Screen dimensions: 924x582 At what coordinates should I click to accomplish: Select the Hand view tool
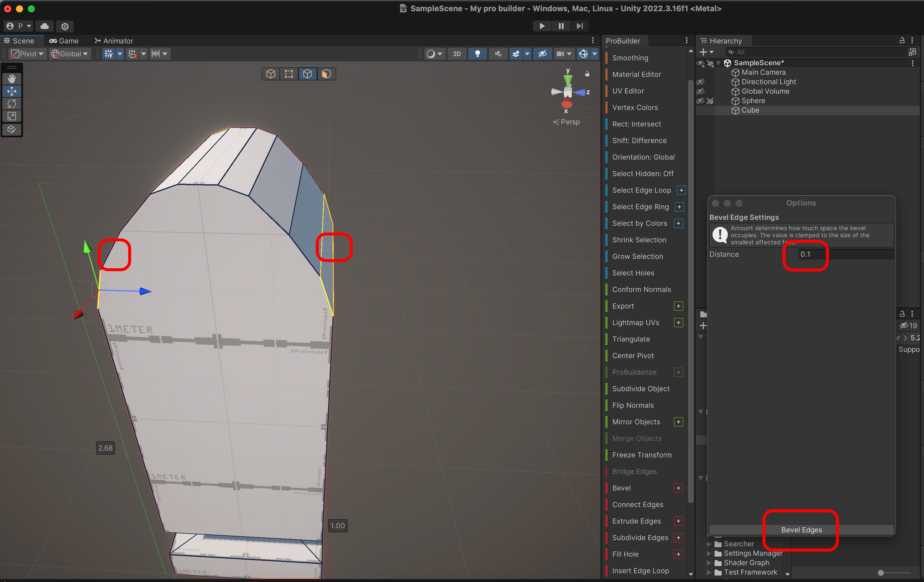tap(12, 79)
